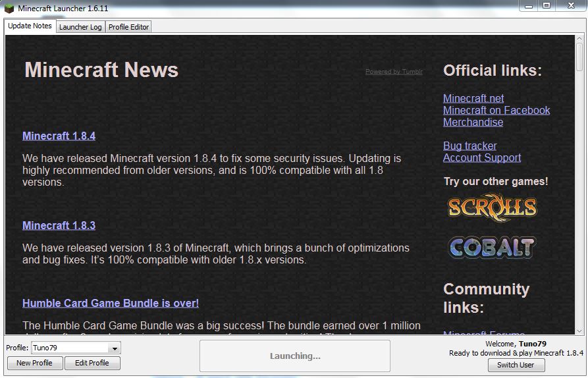Screen dimensions: 588x378
Task: Create a profile with New Profile button
Action: [x=35, y=363]
